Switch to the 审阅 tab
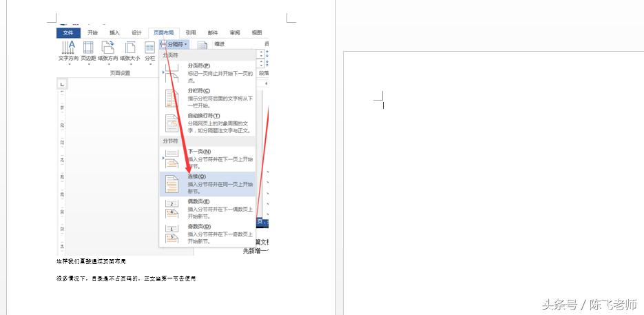The image size is (644, 315). [234, 33]
